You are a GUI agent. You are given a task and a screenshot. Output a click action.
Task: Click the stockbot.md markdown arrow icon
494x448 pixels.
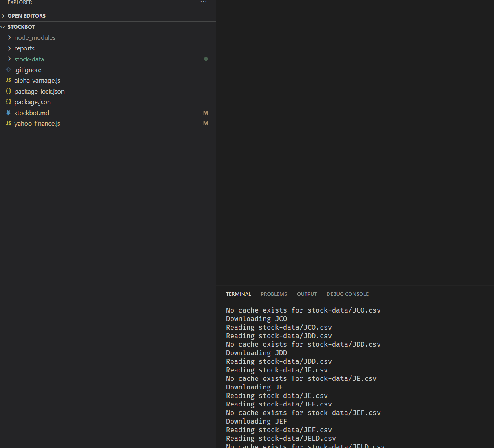(x=8, y=113)
